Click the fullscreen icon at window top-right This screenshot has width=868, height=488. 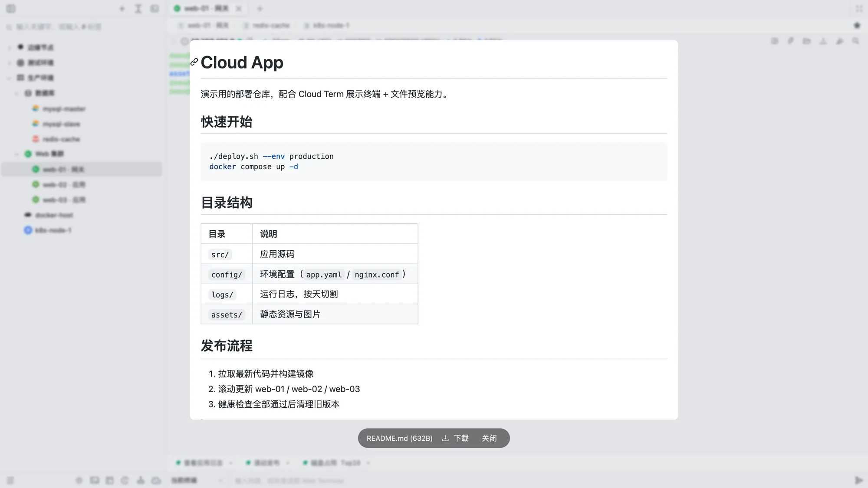point(859,8)
